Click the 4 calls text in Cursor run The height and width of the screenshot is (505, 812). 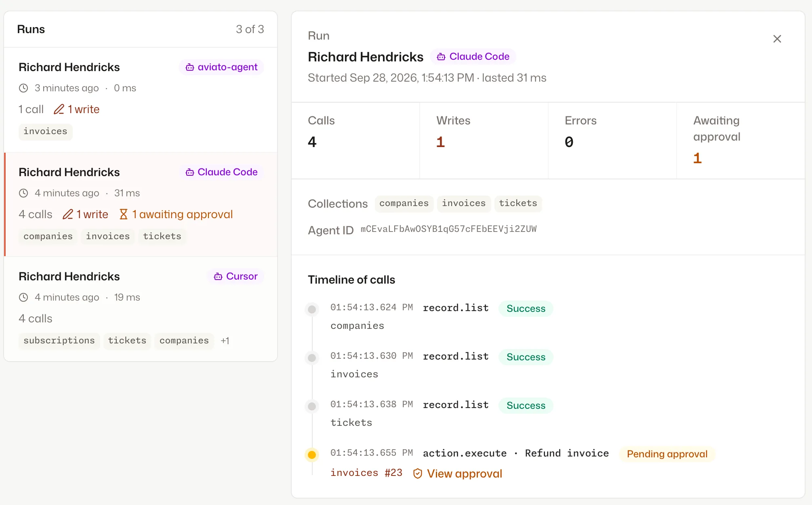[x=36, y=319]
